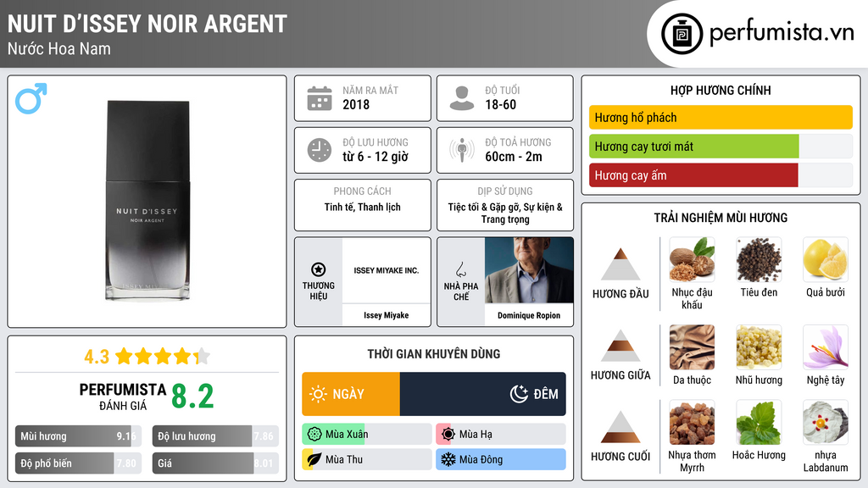Click the person icon beside Độ Tuổi
Image resolution: width=868 pixels, height=488 pixels.
(461, 98)
